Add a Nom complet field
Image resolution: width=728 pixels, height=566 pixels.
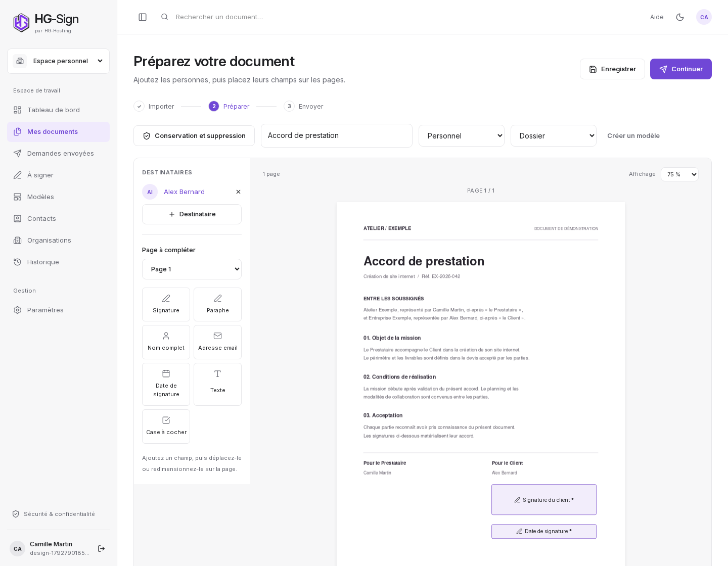[166, 342]
